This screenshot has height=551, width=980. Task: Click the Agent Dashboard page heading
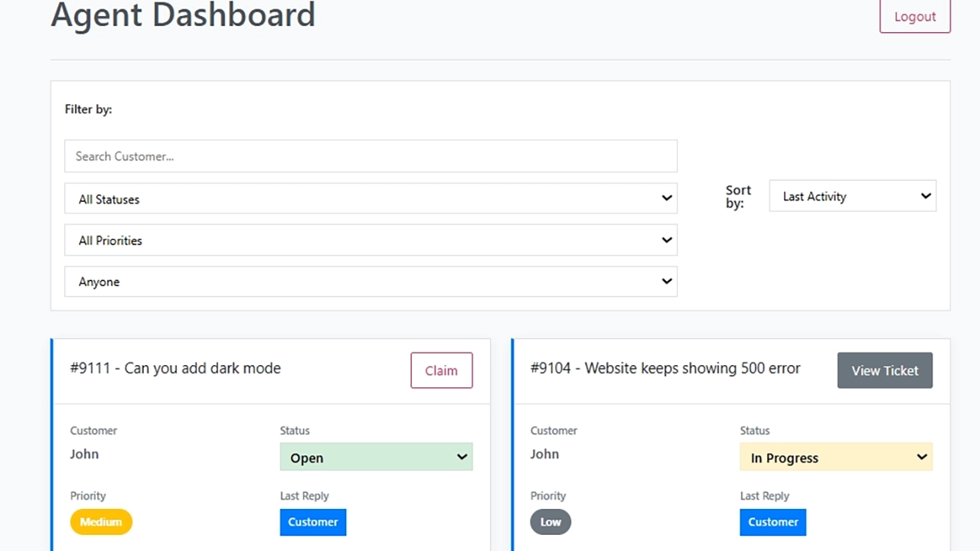point(183,15)
